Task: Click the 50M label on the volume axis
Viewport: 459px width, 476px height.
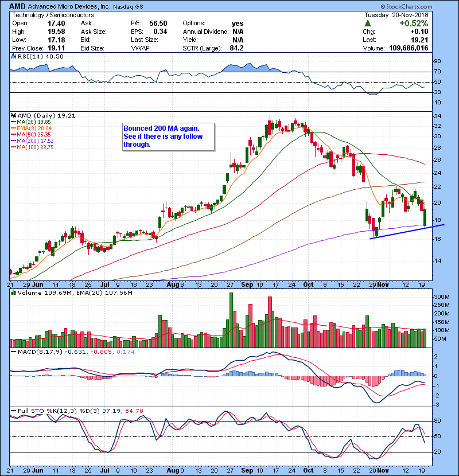Action: tap(440, 339)
